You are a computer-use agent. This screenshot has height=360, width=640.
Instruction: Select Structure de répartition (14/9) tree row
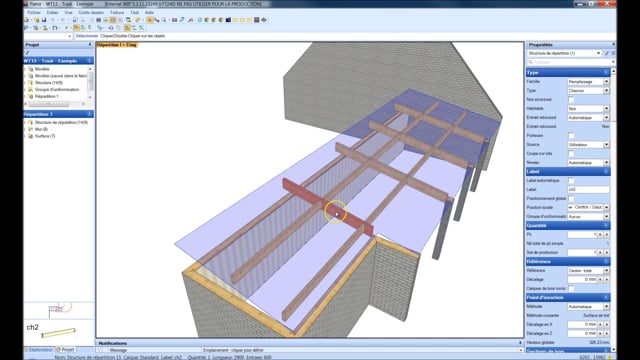(x=61, y=122)
